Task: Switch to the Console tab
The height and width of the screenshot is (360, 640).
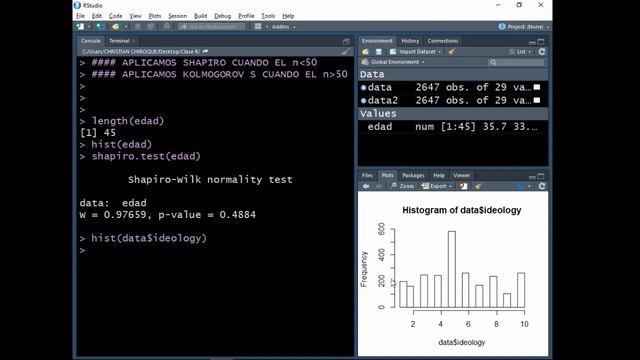Action: click(x=91, y=41)
